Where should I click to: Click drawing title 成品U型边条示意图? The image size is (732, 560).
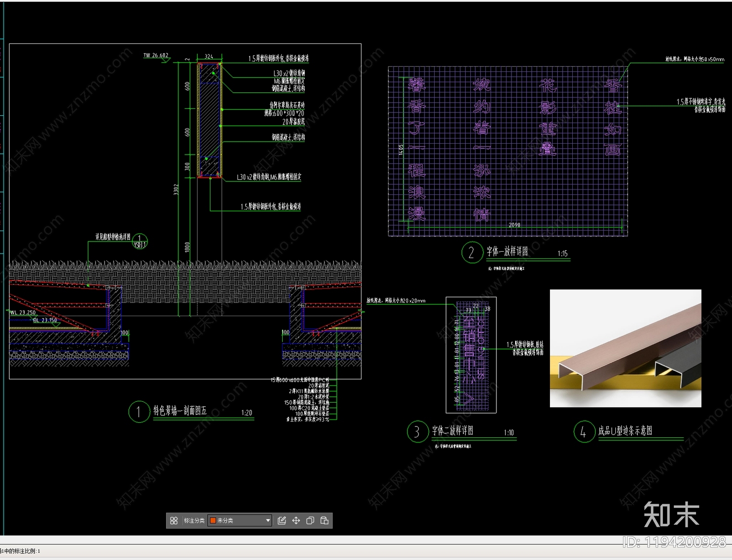625,431
